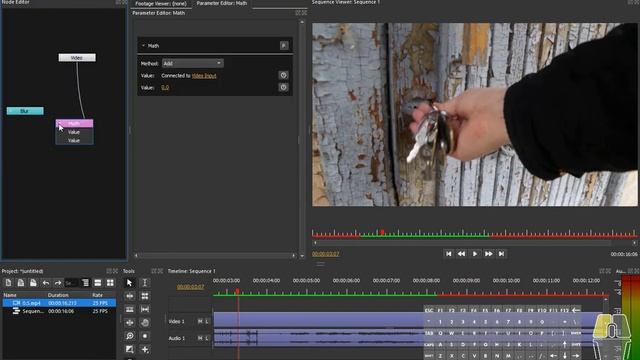This screenshot has height=360, width=640.
Task: Click the Parameter Editor horizontal scrollbar
Action: coord(215,256)
